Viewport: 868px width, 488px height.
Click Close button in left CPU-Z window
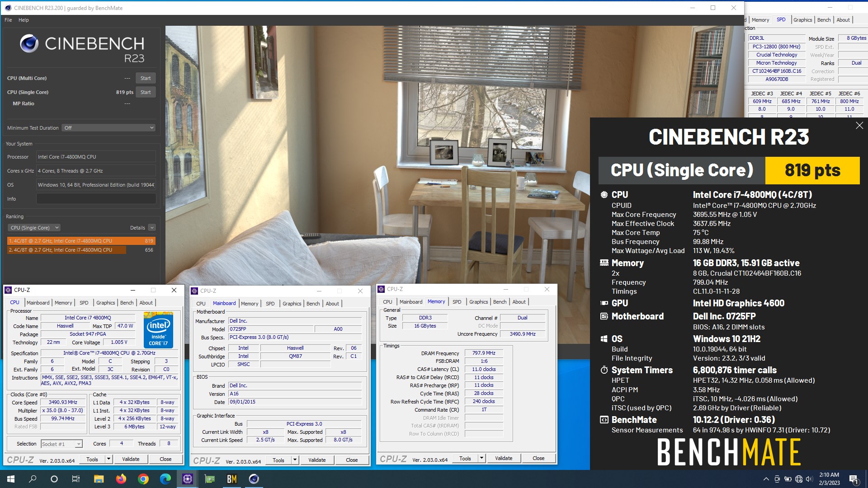click(165, 459)
